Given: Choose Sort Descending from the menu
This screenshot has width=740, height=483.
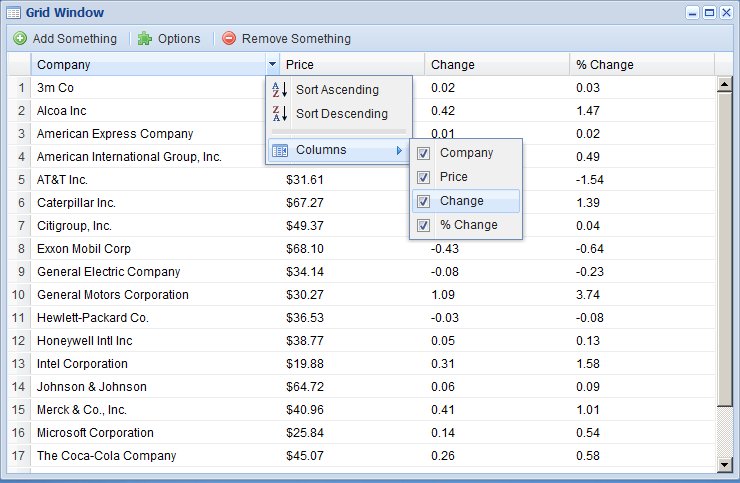Looking at the screenshot, I should [341, 114].
